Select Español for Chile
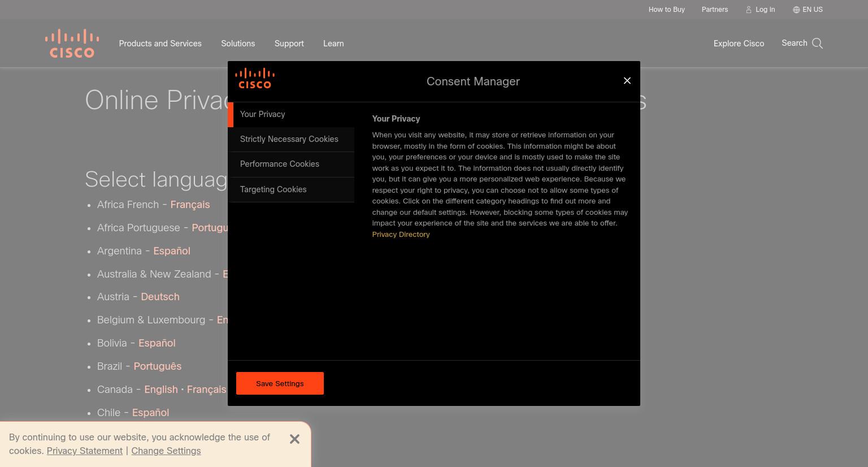 [x=150, y=413]
